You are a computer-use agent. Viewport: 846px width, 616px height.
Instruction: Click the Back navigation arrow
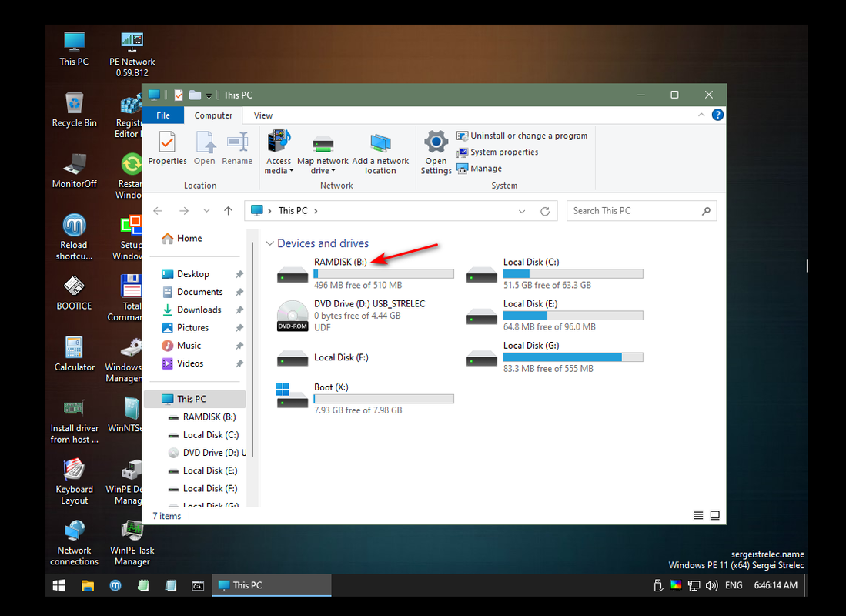coord(158,211)
